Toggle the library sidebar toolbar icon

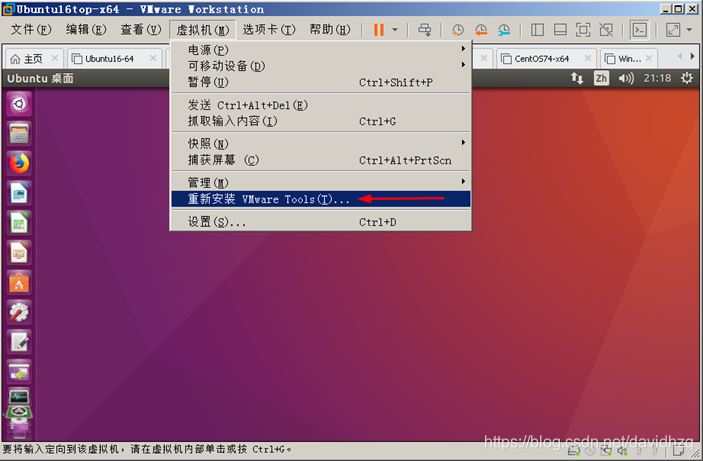537,30
